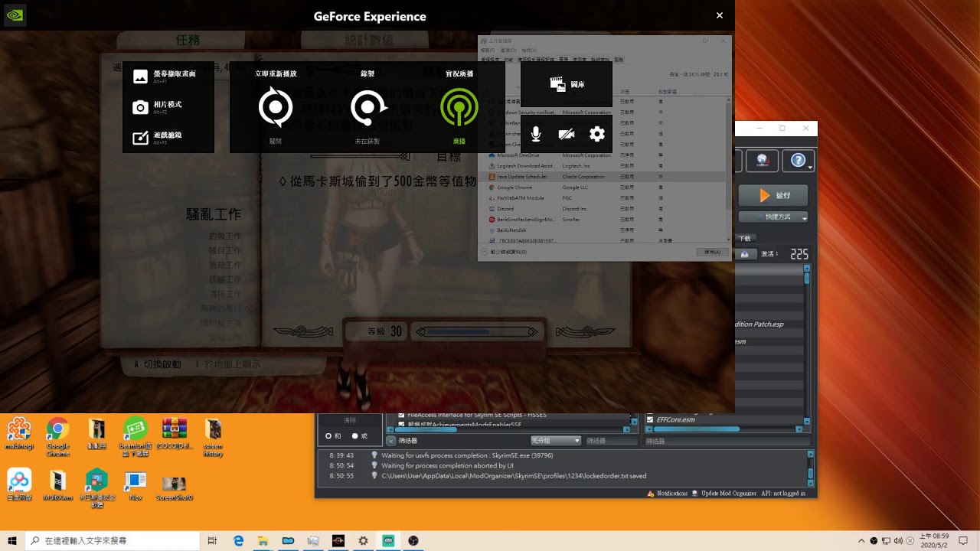Toggle AchievementsModsEnablerSSE mod checkbox
Viewport: 980px width, 551px height.
[401, 424]
